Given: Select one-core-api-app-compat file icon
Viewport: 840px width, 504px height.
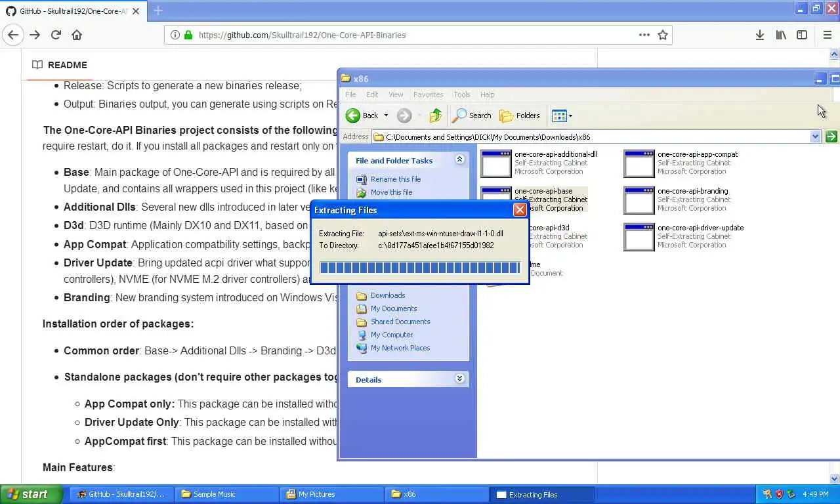Looking at the screenshot, I should (x=639, y=163).
